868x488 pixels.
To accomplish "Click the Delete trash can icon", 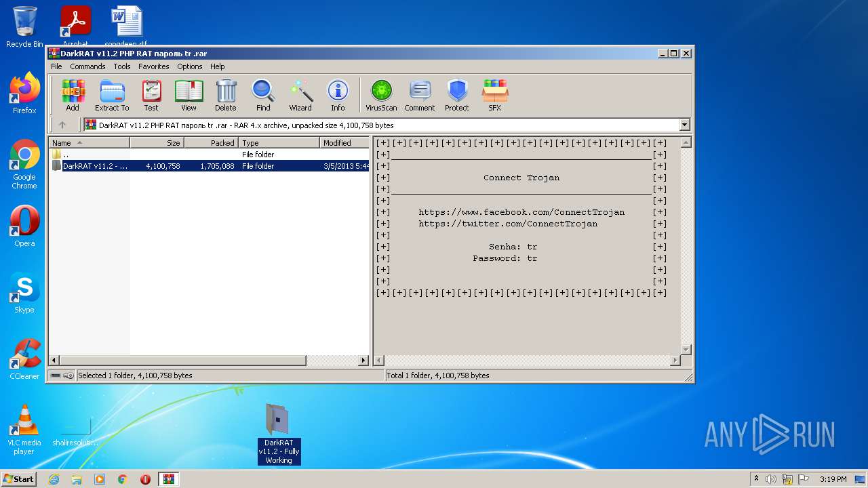I will coord(226,96).
